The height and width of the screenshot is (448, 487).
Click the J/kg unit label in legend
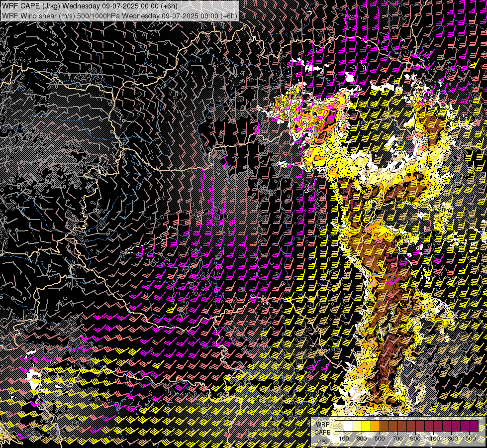322,441
